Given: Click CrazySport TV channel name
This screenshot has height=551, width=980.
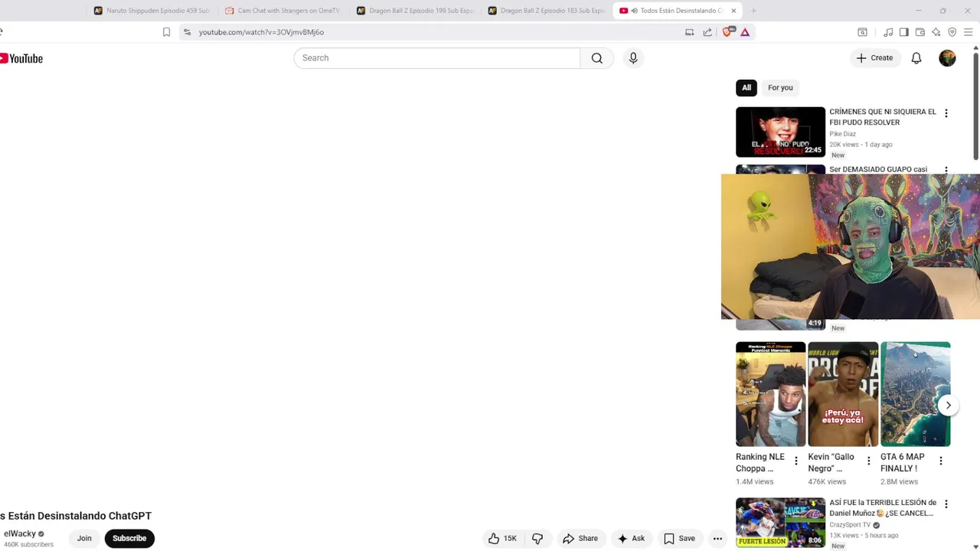Looking at the screenshot, I should [x=850, y=525].
